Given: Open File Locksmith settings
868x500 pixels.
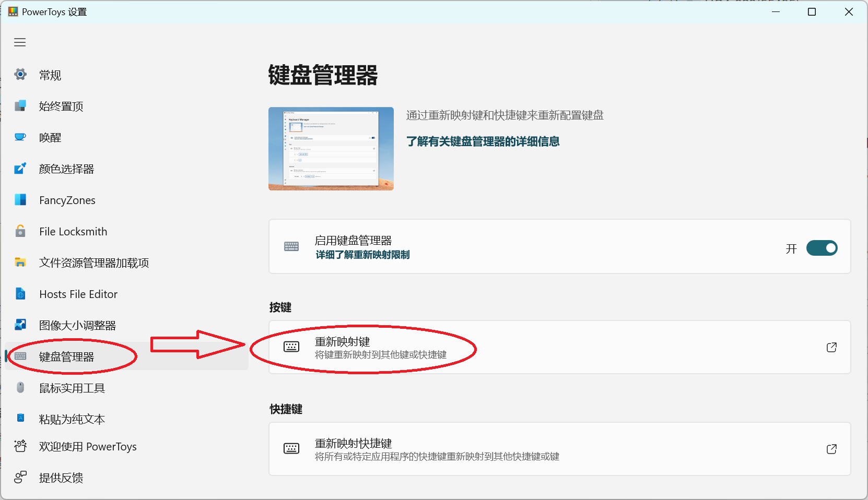Looking at the screenshot, I should (126, 232).
